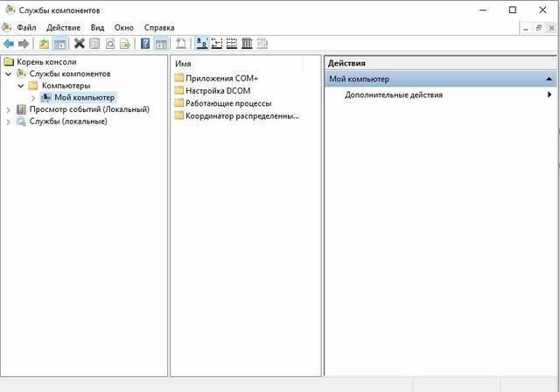Click the menu bar system icon beside Файл

click(x=7, y=27)
